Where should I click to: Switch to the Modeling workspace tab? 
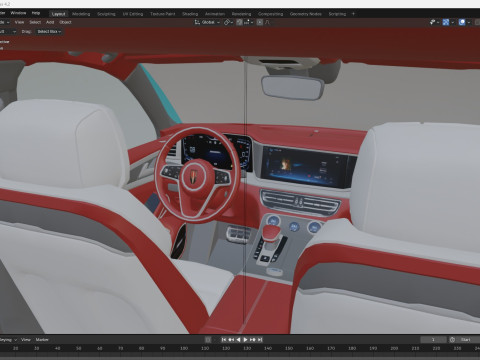[x=81, y=14]
